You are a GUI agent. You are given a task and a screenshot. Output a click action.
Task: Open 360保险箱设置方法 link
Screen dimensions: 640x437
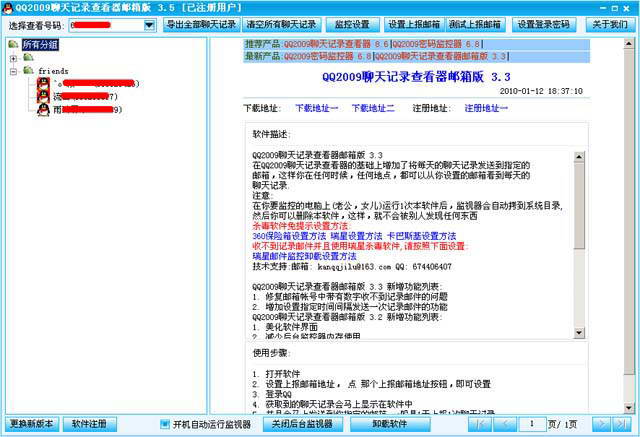click(289, 236)
